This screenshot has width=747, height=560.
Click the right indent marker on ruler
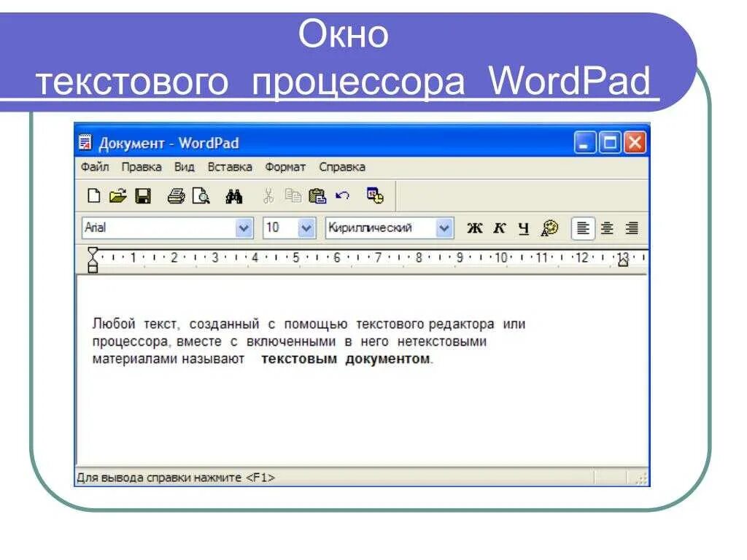pos(623,261)
